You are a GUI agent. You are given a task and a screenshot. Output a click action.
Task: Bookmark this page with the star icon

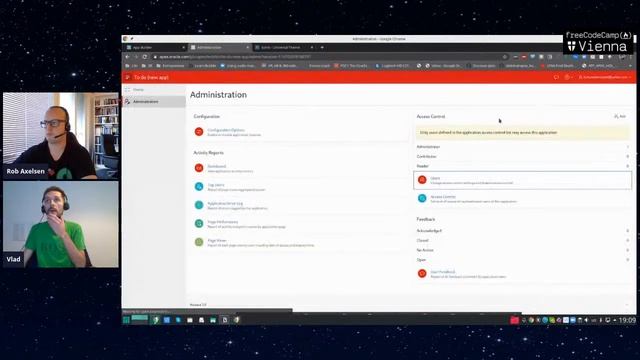click(504, 57)
